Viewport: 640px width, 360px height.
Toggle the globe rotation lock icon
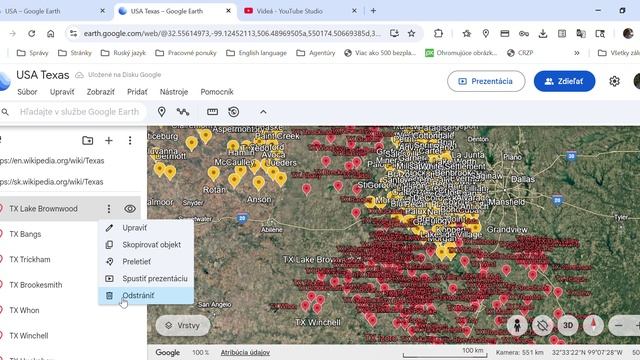click(x=542, y=326)
